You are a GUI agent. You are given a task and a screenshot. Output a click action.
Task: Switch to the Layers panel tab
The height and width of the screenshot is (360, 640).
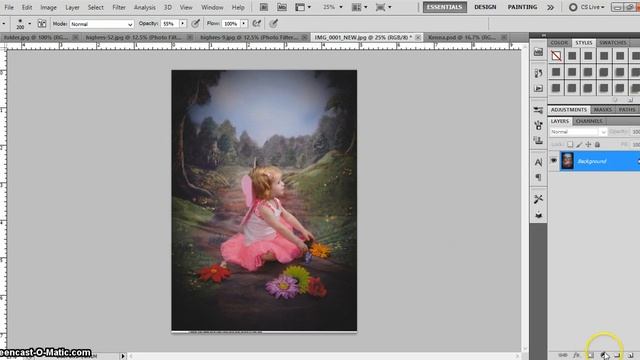[560, 121]
